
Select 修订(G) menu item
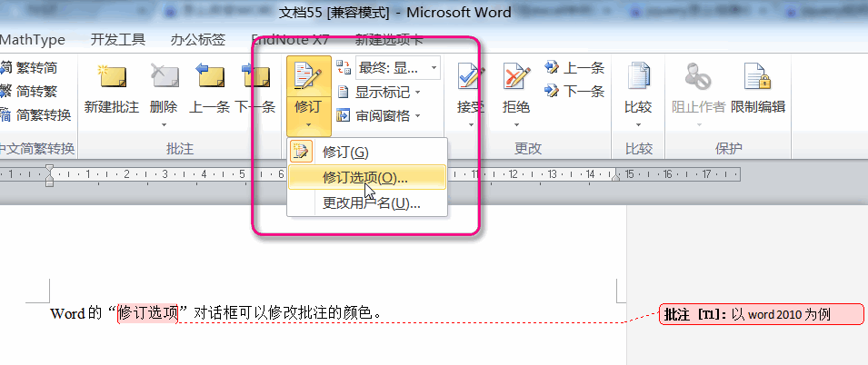[367, 153]
